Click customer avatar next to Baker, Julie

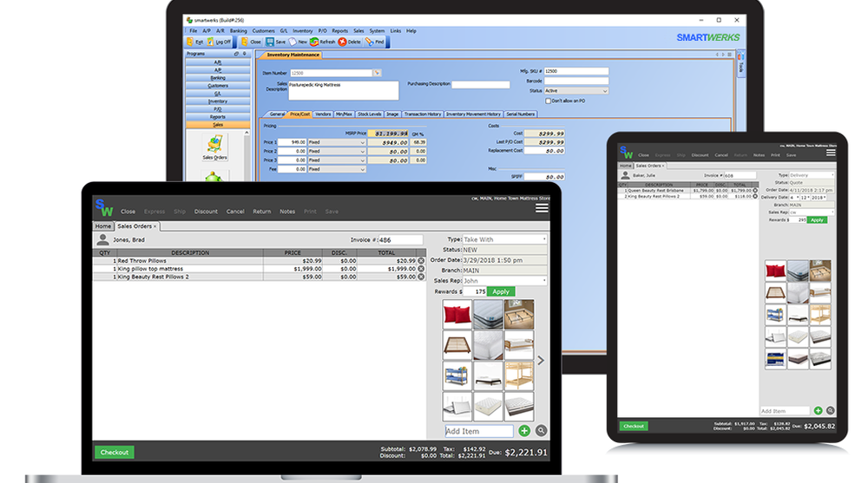[625, 175]
